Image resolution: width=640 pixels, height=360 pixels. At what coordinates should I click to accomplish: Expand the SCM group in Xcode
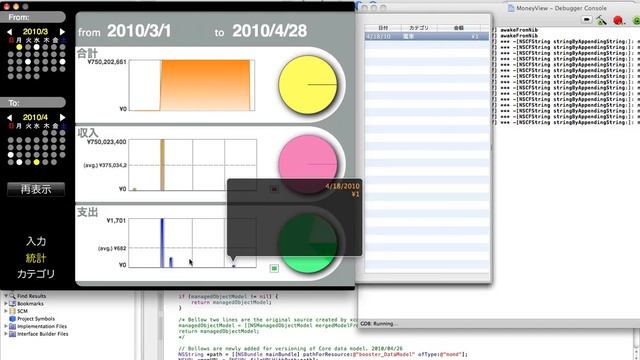coord(6,311)
